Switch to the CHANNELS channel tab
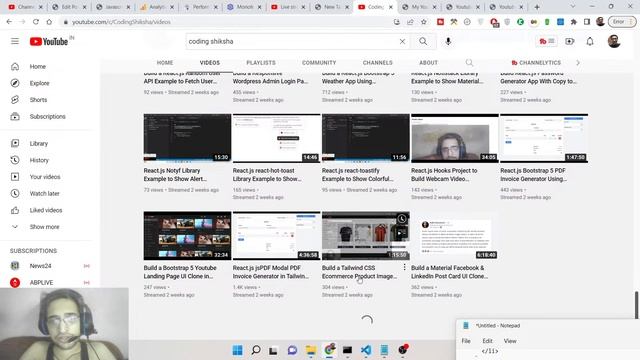 pyautogui.click(x=378, y=63)
